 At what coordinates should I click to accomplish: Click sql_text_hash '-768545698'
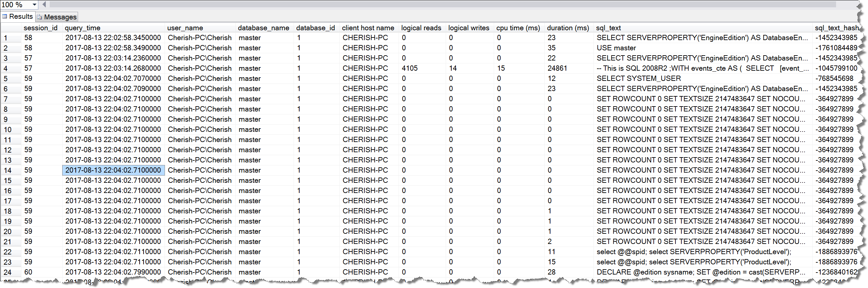834,78
